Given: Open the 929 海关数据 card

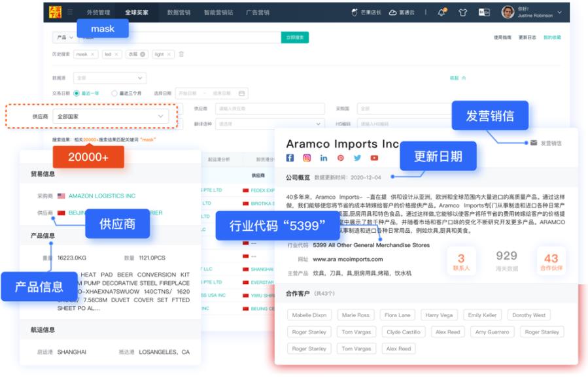Looking at the screenshot, I should pyautogui.click(x=507, y=261).
